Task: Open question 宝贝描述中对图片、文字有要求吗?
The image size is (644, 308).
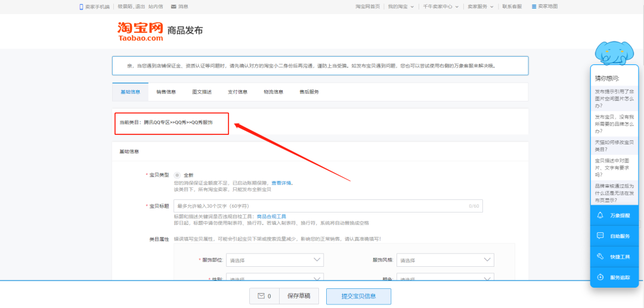Action: 614,167
